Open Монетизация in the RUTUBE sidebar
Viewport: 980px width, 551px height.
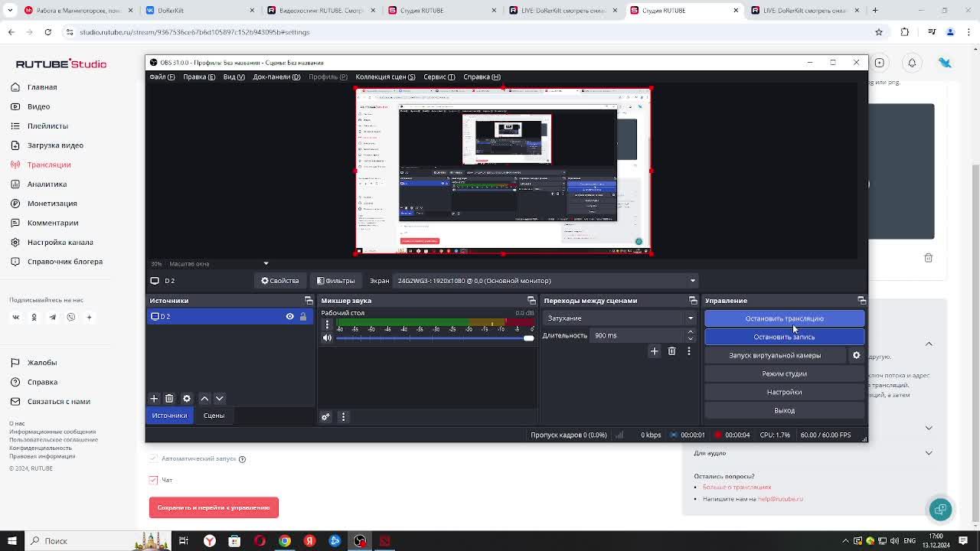click(x=52, y=204)
